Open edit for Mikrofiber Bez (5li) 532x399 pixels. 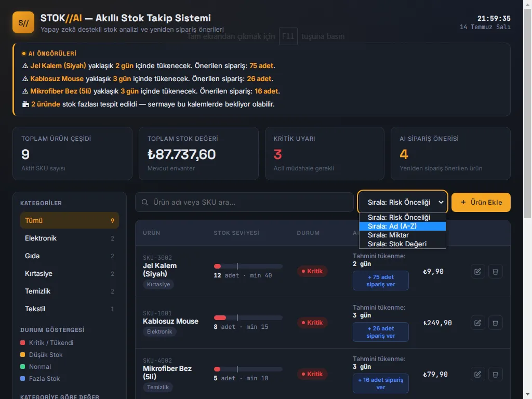tap(477, 374)
